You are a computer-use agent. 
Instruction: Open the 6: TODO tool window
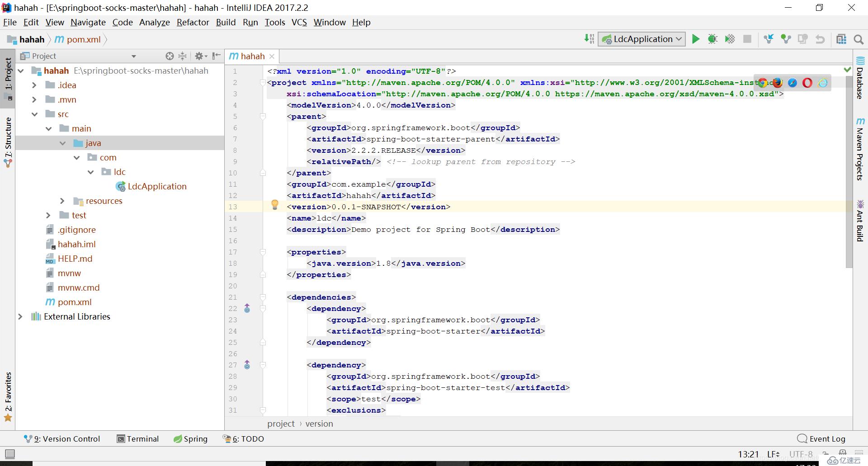point(243,439)
